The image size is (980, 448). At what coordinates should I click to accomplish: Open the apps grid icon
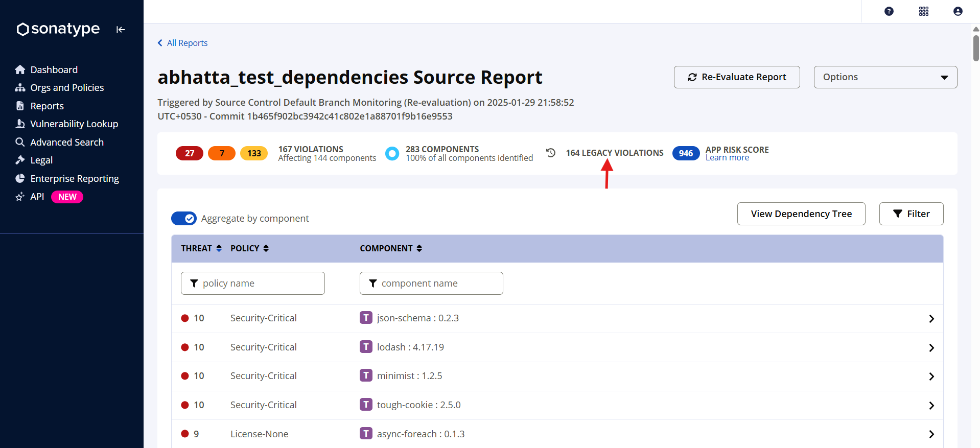tap(924, 11)
